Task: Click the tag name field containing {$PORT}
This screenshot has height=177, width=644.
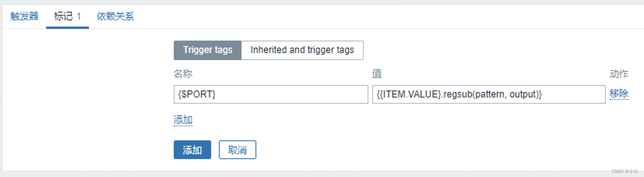Action: (x=271, y=94)
